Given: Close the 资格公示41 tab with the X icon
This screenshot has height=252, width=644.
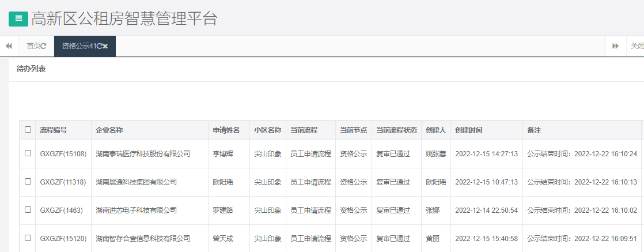Looking at the screenshot, I should click(x=105, y=46).
